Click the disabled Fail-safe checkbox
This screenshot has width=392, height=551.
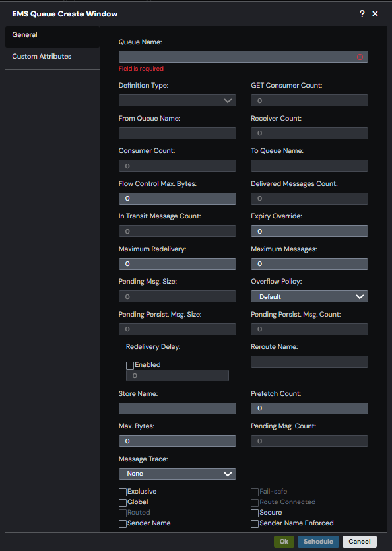pos(255,492)
